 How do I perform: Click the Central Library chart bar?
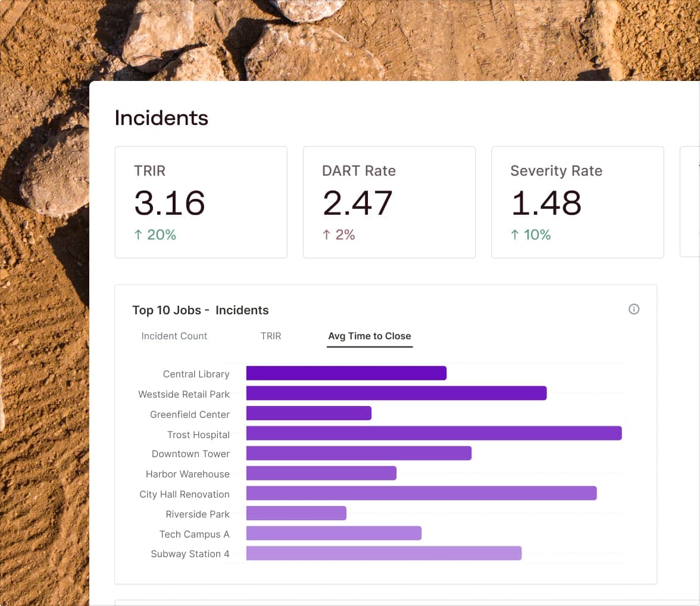click(345, 373)
